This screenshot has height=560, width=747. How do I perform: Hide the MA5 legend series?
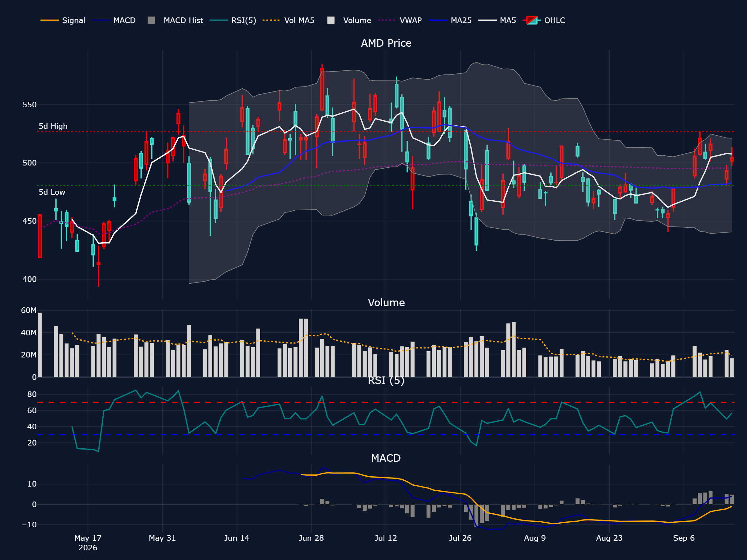(x=497, y=20)
